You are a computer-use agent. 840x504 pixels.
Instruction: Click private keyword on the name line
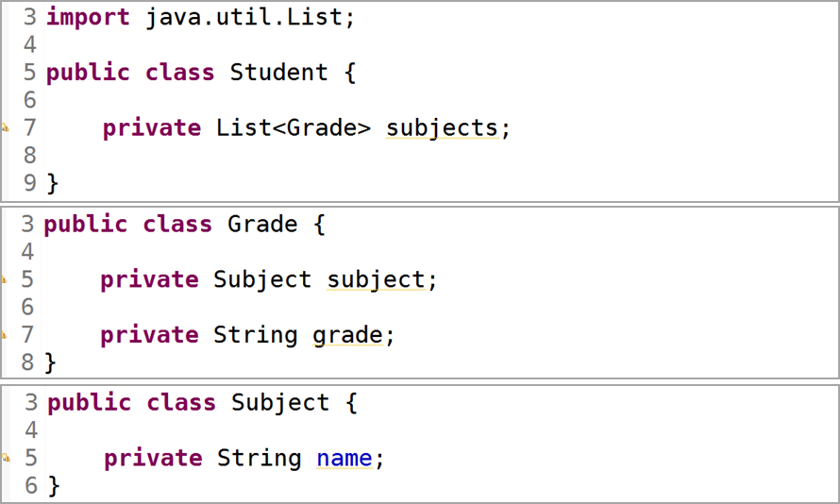pyautogui.click(x=153, y=459)
